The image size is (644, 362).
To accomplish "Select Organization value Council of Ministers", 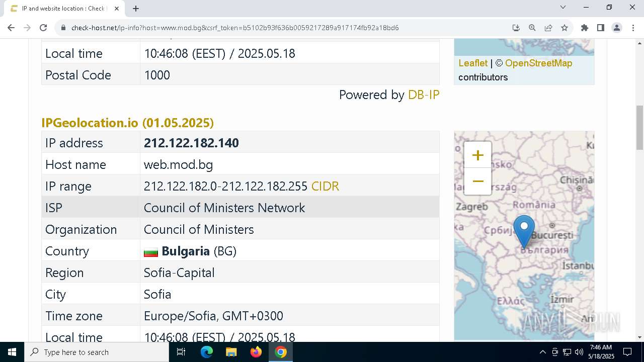I will pos(199,229).
